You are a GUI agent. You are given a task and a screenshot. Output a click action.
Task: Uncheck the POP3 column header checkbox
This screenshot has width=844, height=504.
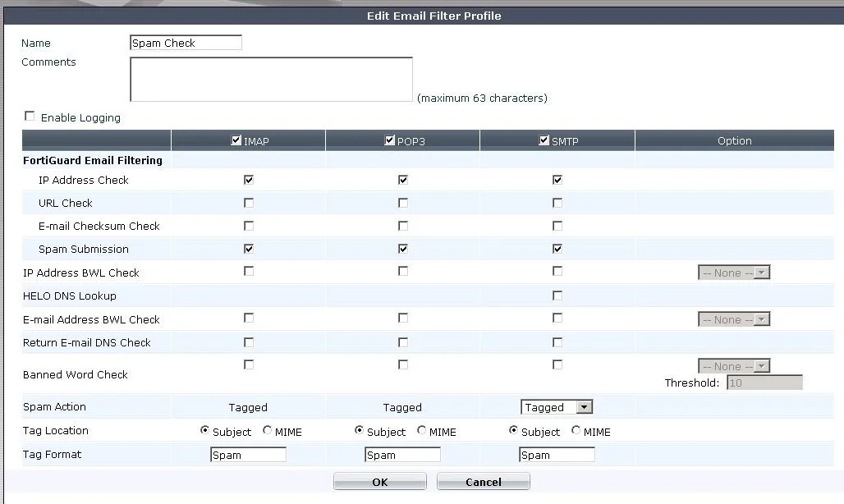coord(390,140)
